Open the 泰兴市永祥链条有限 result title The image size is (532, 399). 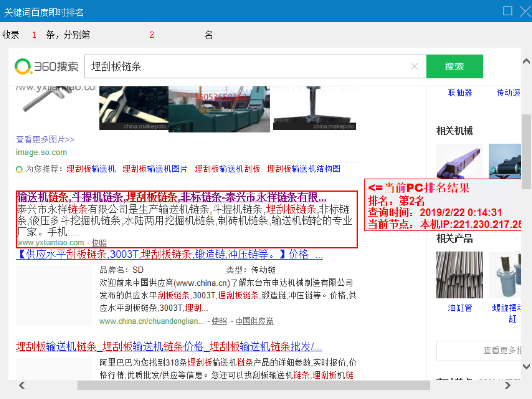172,197
